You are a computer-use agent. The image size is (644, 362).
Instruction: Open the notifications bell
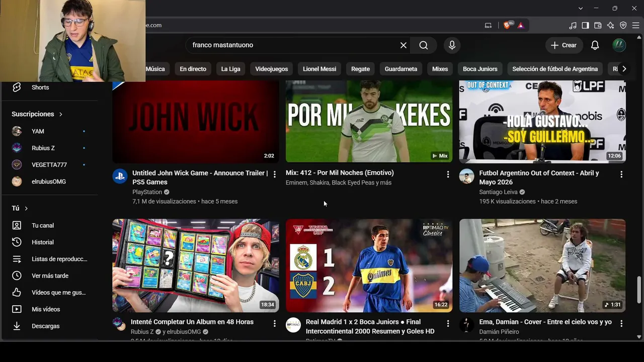tap(595, 45)
